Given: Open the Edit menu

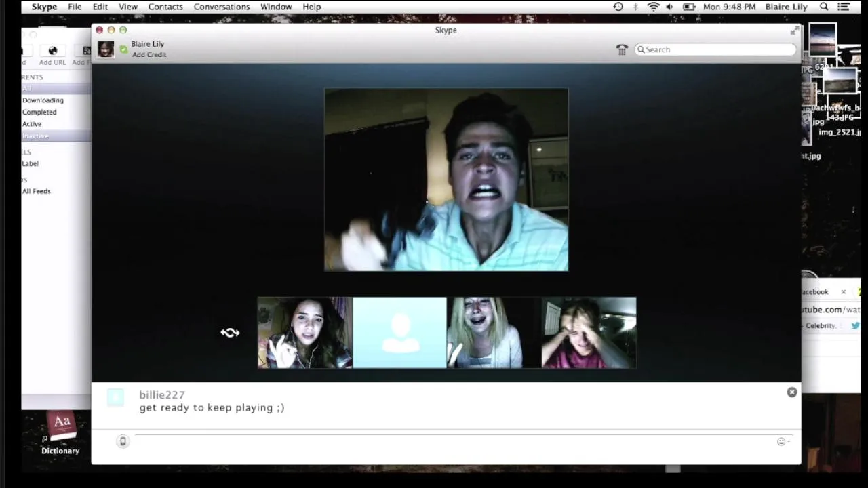Looking at the screenshot, I should tap(100, 7).
